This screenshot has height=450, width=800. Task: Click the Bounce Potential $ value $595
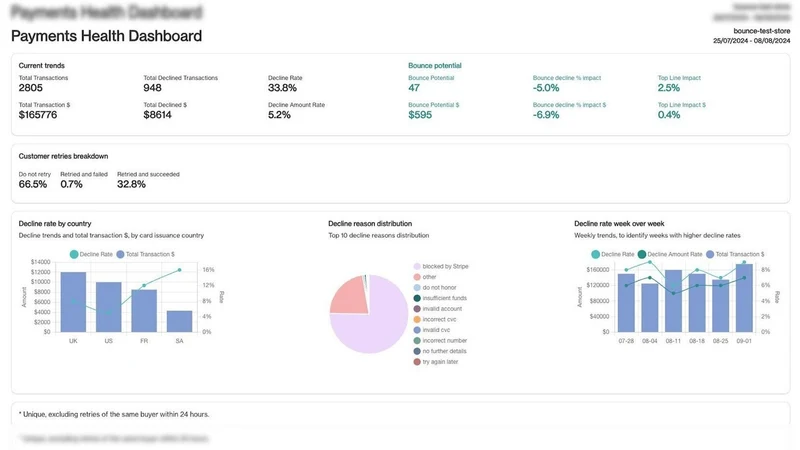tap(420, 115)
